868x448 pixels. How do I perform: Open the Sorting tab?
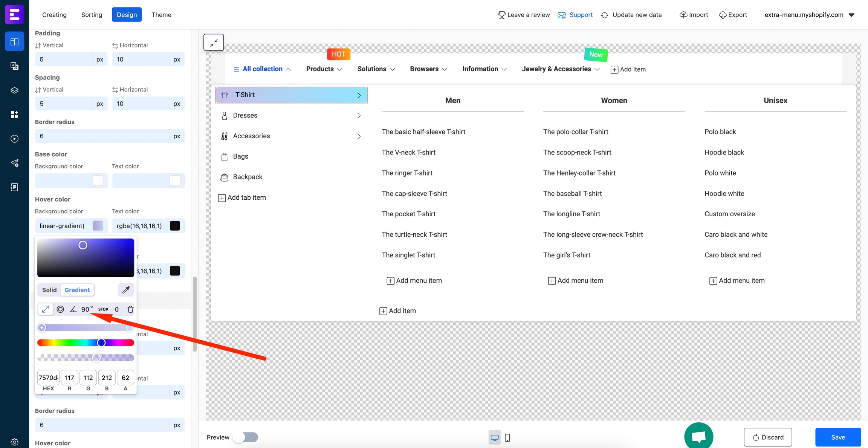[92, 15]
